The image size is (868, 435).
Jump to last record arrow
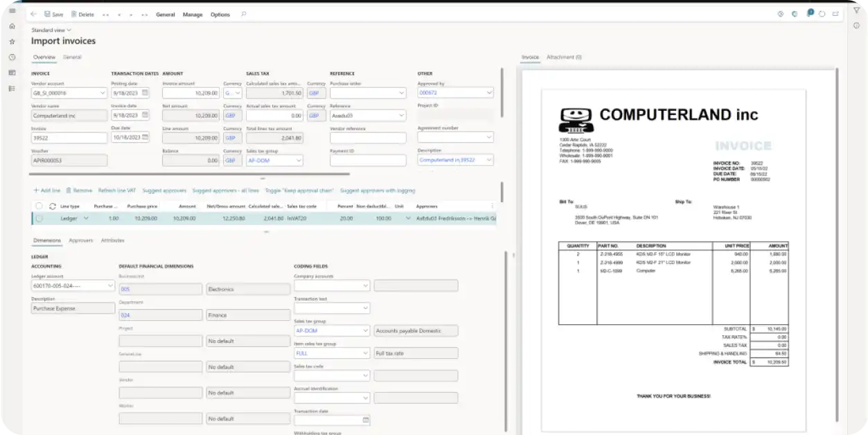pyautogui.click(x=144, y=14)
